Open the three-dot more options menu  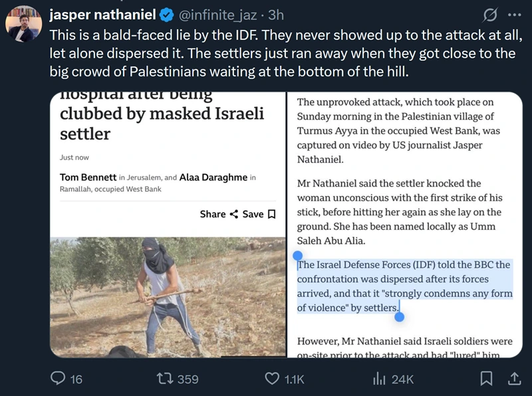click(x=514, y=15)
